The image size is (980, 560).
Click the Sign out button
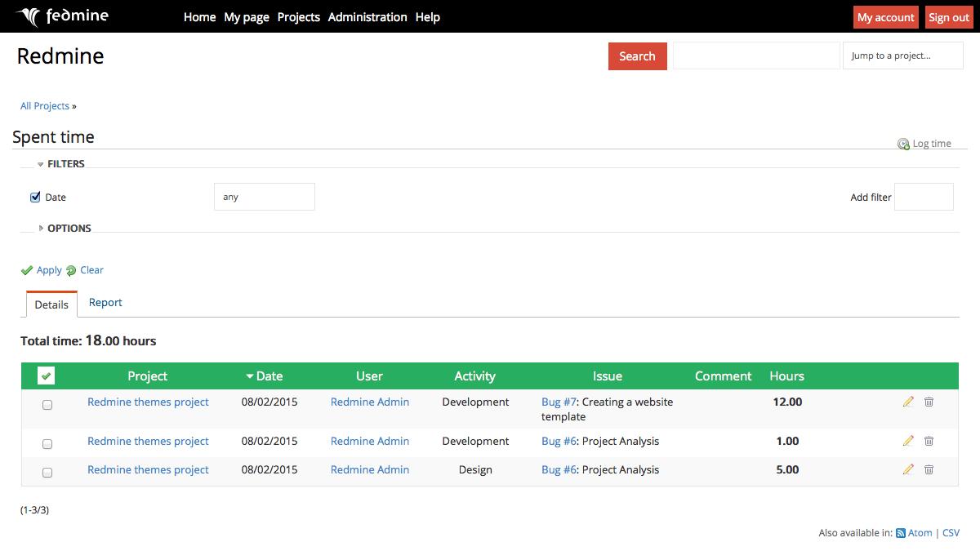949,17
